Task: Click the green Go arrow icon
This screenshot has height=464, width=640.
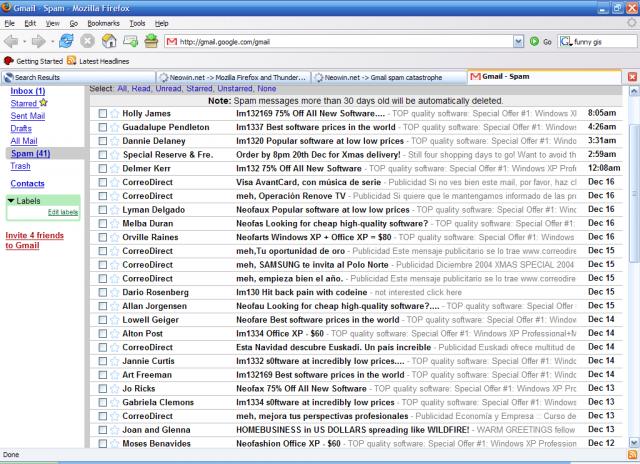Action: [534, 41]
